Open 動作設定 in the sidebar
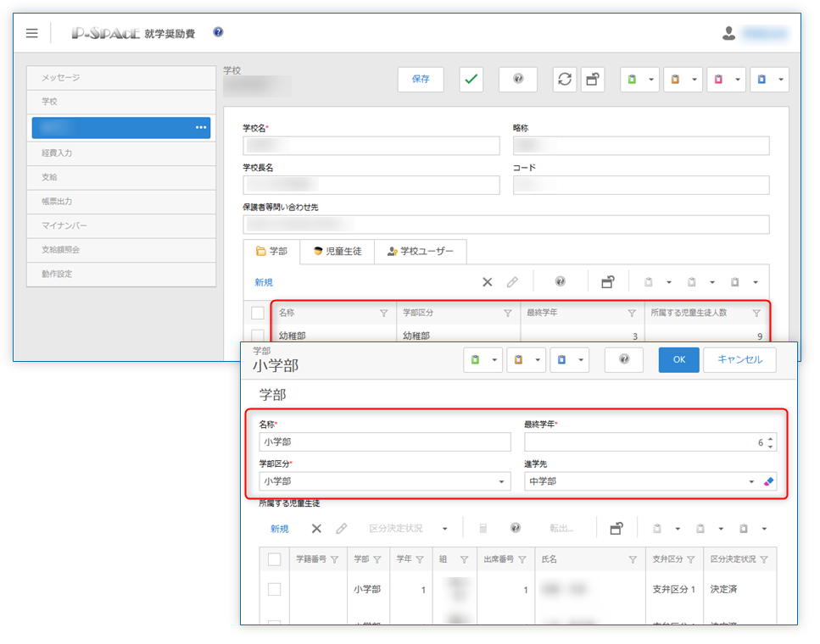Image resolution: width=820 pixels, height=644 pixels. point(121,274)
